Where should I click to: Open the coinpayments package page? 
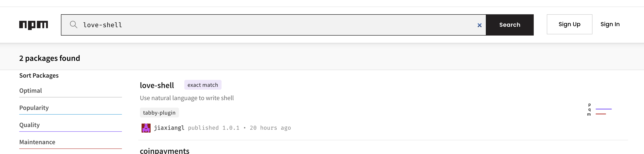click(164, 151)
